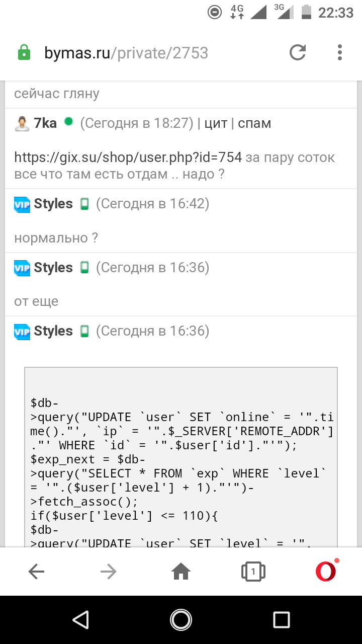Tap the browser forward arrow
This screenshot has height=644, width=362.
[108, 571]
